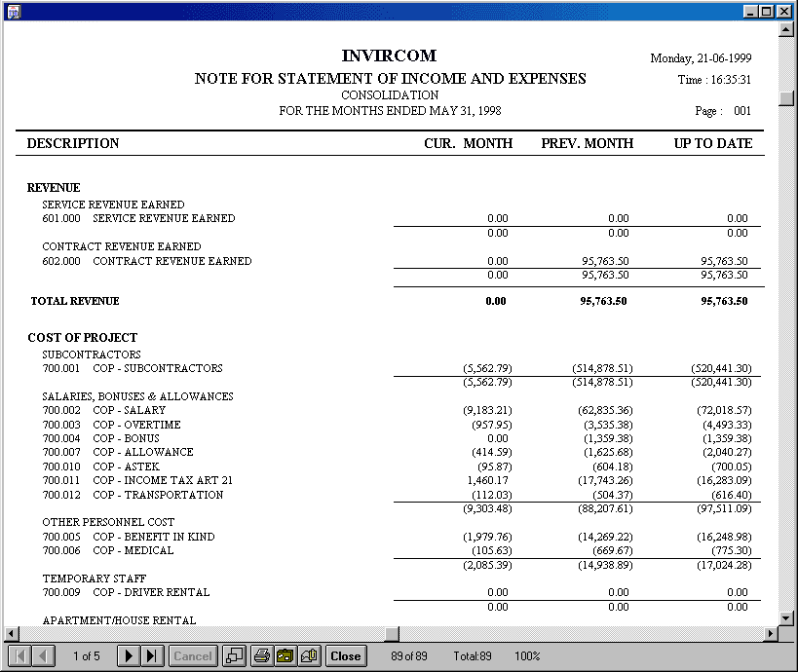Viewport: 798px width, 672px height.
Task: Click 700.009 COP - DRIVER RENTAL row
Action: pos(397,592)
